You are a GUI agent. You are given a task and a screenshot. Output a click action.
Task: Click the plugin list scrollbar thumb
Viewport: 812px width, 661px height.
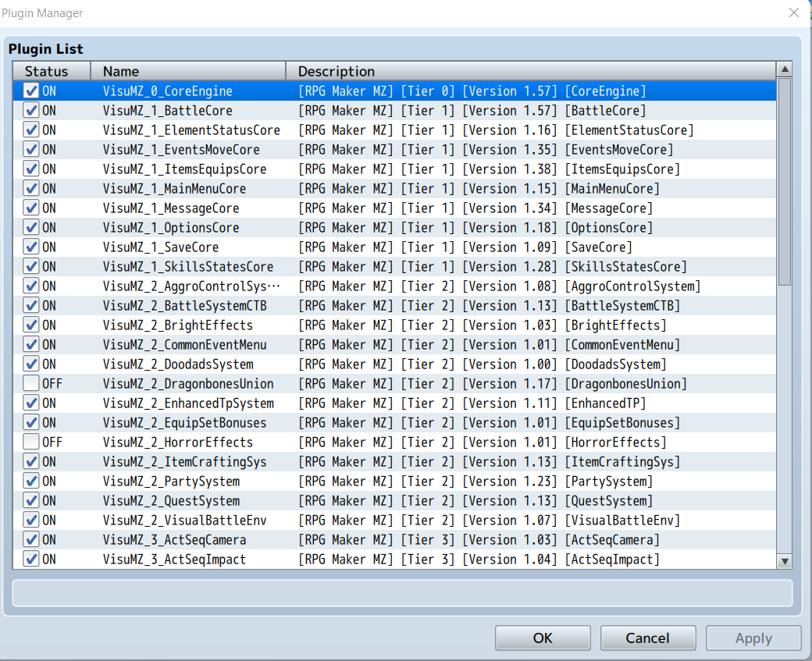point(785,181)
